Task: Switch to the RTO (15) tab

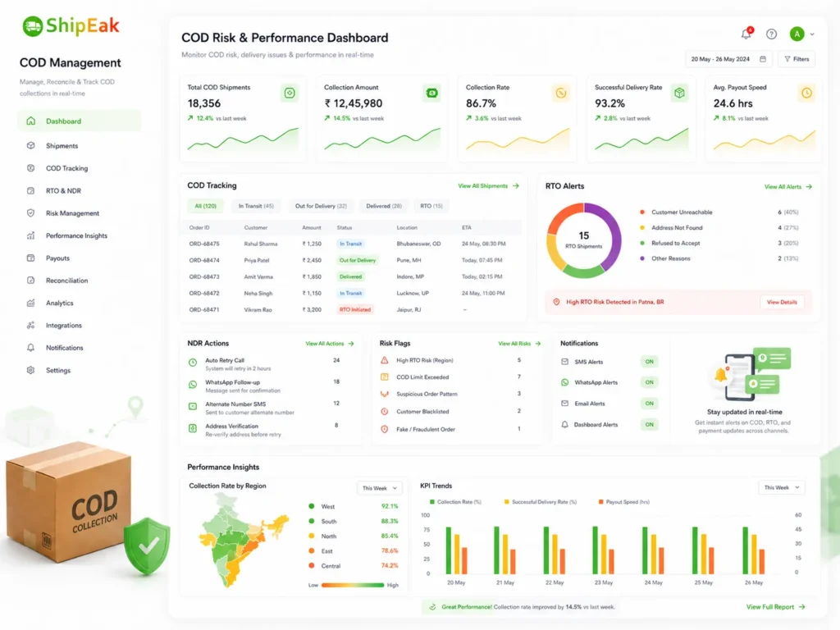Action: (x=431, y=206)
